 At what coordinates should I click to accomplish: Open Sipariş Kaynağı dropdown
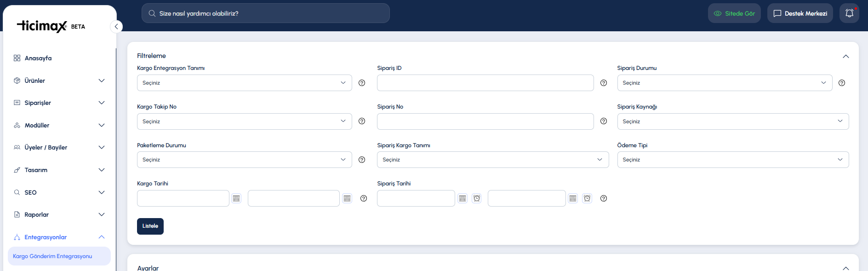coord(733,121)
